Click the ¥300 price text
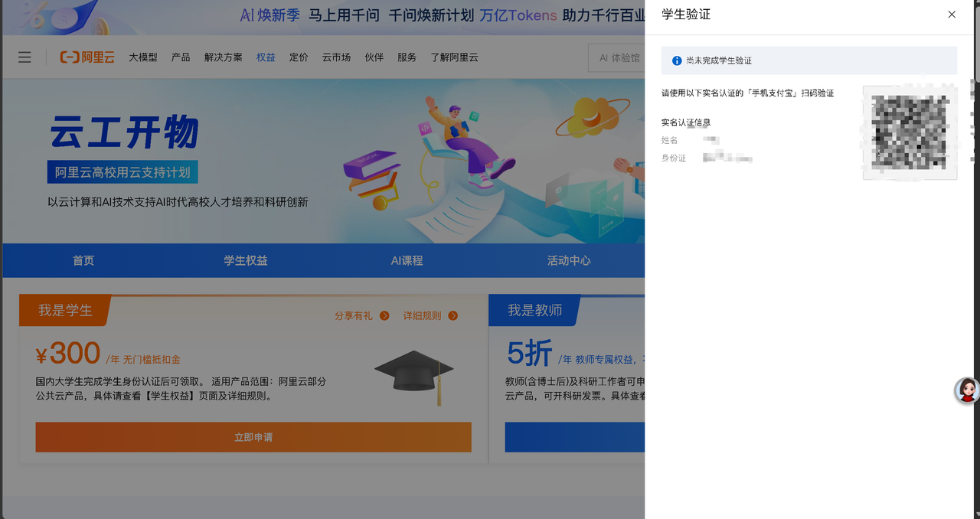This screenshot has height=519, width=980. 68,354
